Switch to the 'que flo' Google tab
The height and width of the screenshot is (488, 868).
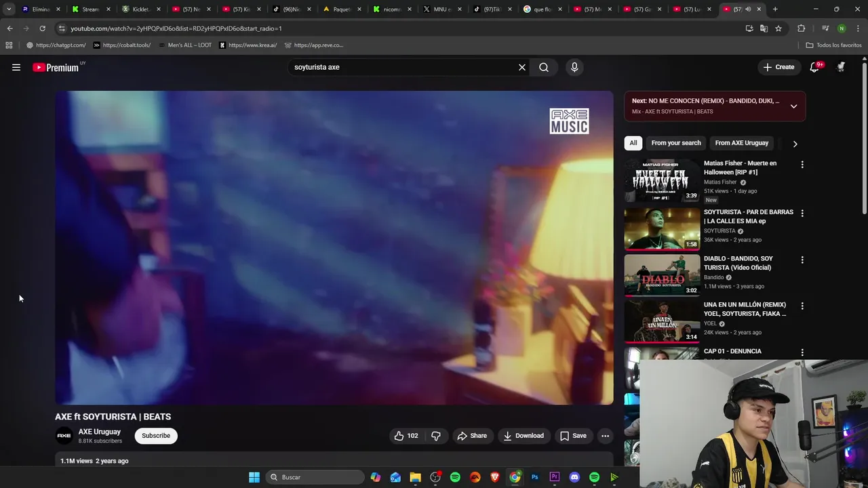click(x=542, y=9)
